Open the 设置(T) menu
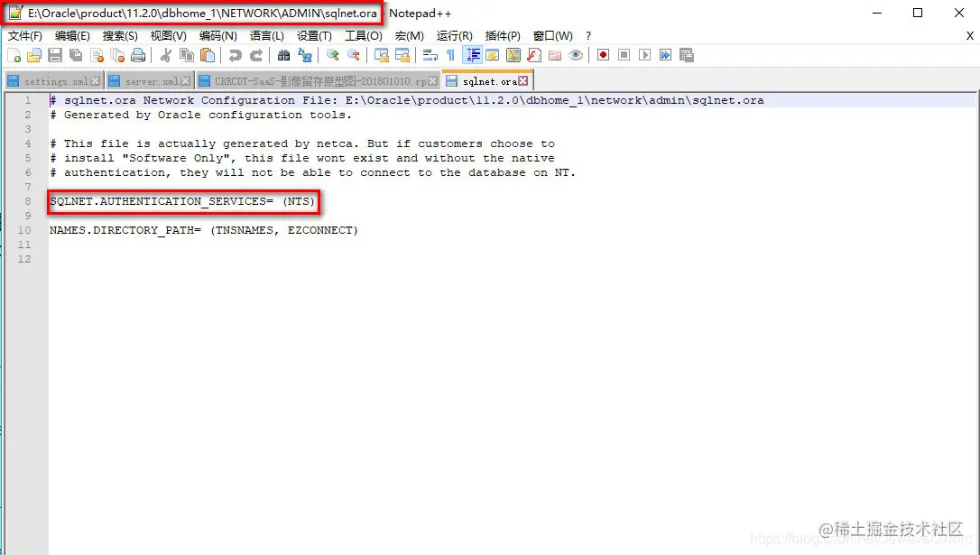Viewport: 980px width, 555px height. [314, 35]
